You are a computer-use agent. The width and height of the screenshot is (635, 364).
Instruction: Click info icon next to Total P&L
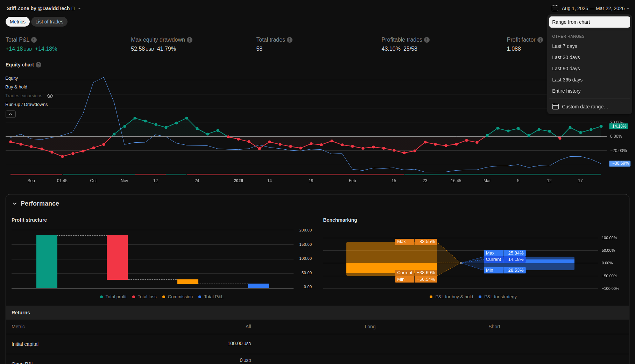(34, 40)
